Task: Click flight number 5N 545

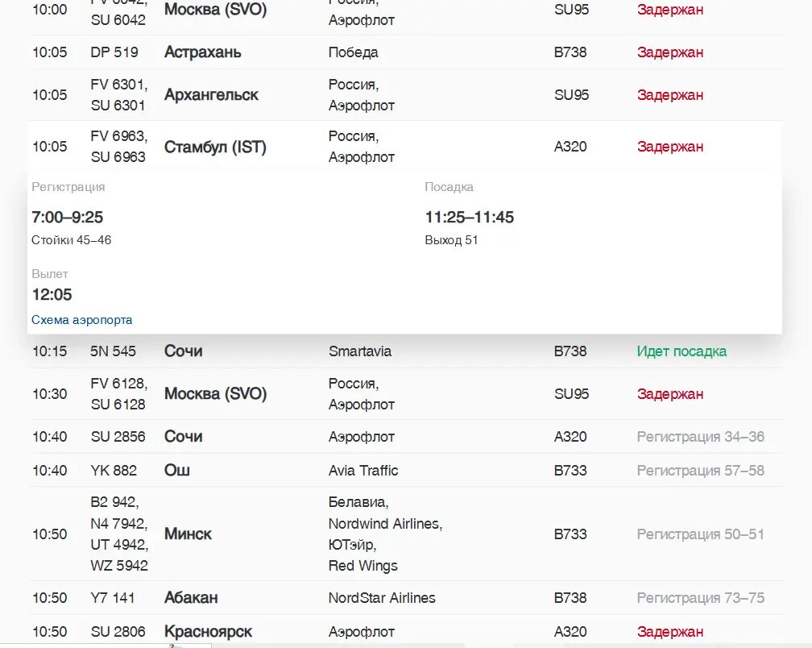Action: pyautogui.click(x=113, y=351)
